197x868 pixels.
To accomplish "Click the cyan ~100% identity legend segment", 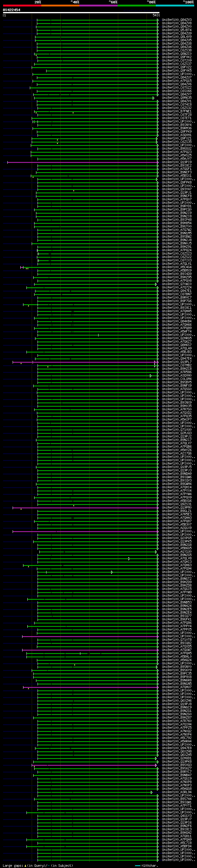I will click(x=175, y=6).
